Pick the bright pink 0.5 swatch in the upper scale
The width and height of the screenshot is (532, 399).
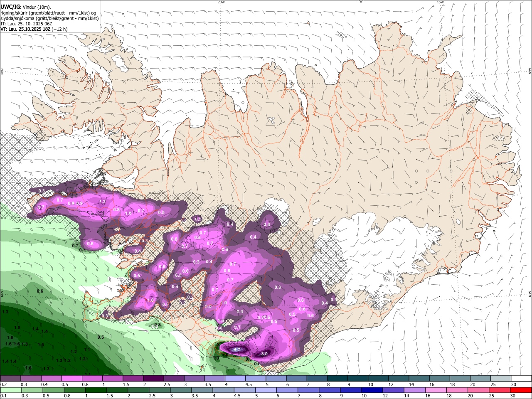[71, 378]
